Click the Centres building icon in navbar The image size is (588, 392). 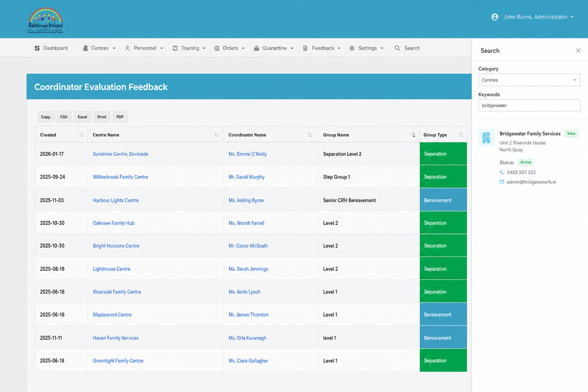pyautogui.click(x=85, y=48)
